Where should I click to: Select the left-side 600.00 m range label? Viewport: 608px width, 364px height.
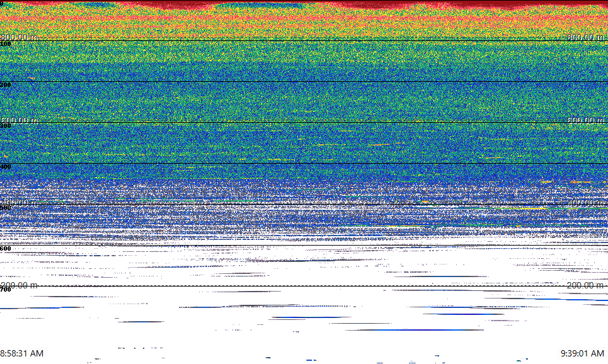[19, 120]
